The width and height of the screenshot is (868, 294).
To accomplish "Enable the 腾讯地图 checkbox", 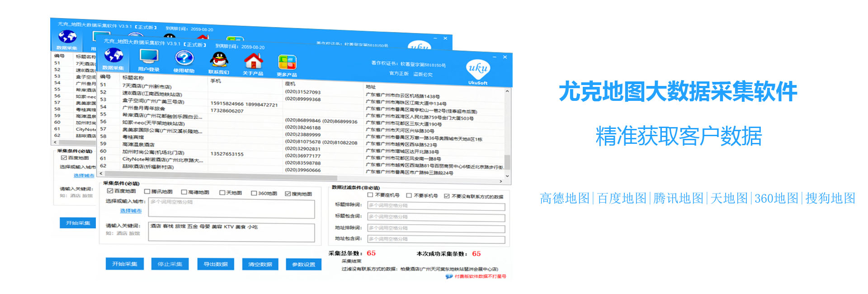I will pyautogui.click(x=147, y=192).
